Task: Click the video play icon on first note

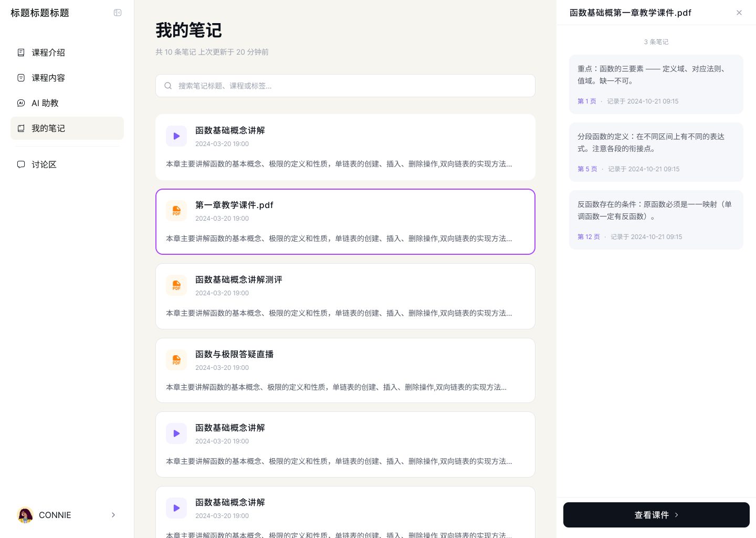Action: (x=176, y=136)
